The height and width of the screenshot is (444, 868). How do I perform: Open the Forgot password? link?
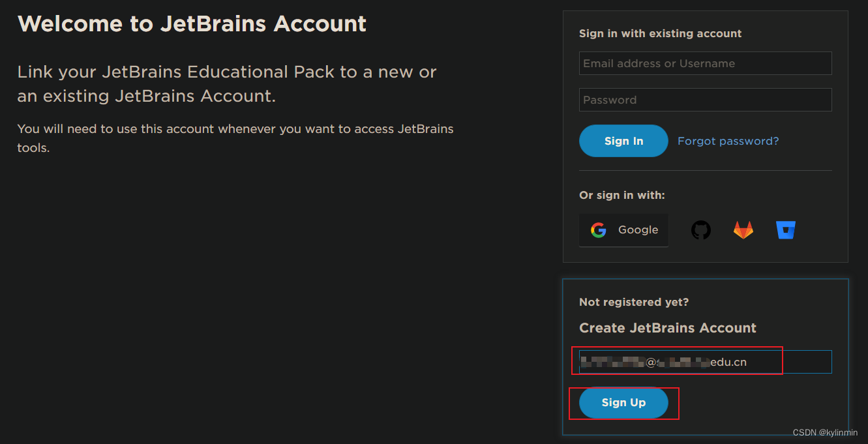728,141
